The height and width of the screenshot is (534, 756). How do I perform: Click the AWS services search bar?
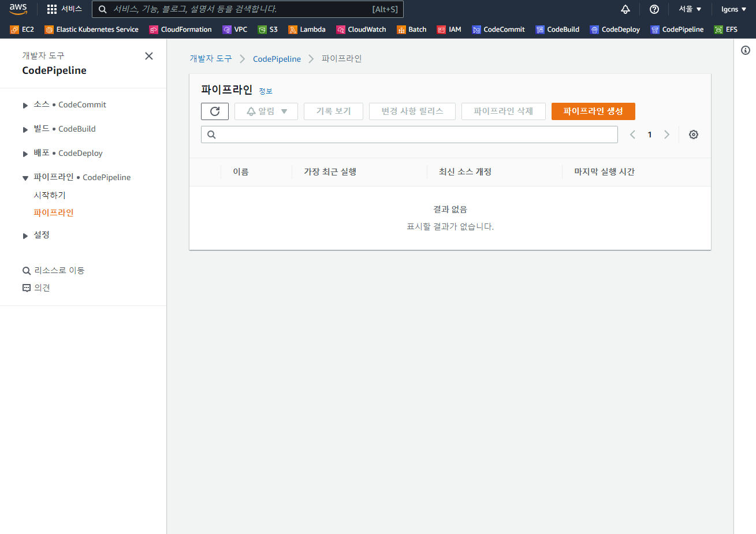point(248,9)
